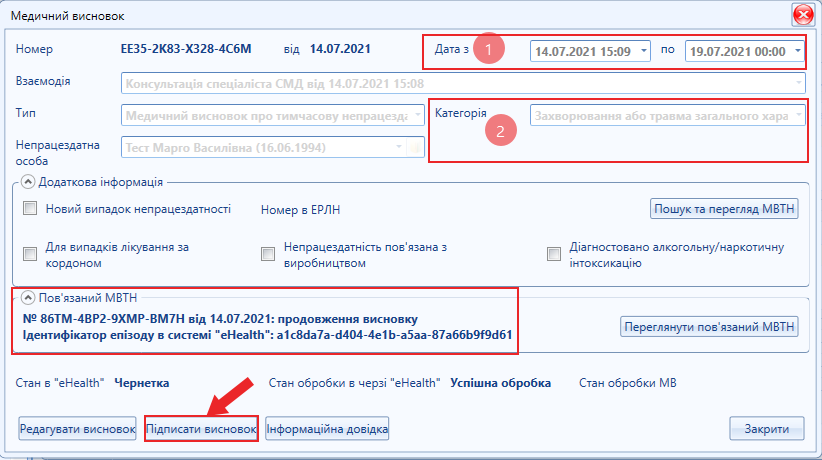Click Редагувати висновок button

pos(78,429)
